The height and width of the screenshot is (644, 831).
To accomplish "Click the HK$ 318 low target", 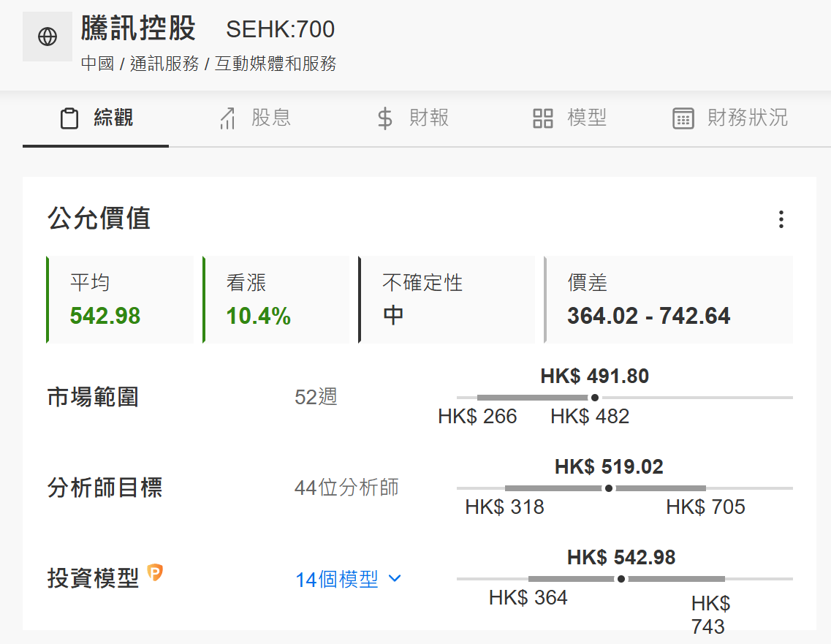I will pyautogui.click(x=504, y=507).
